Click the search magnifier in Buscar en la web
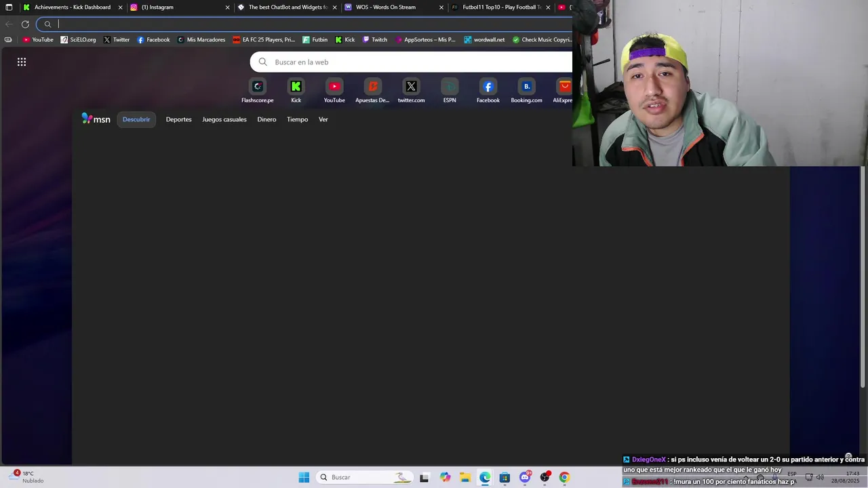This screenshot has width=868, height=488. (x=263, y=62)
